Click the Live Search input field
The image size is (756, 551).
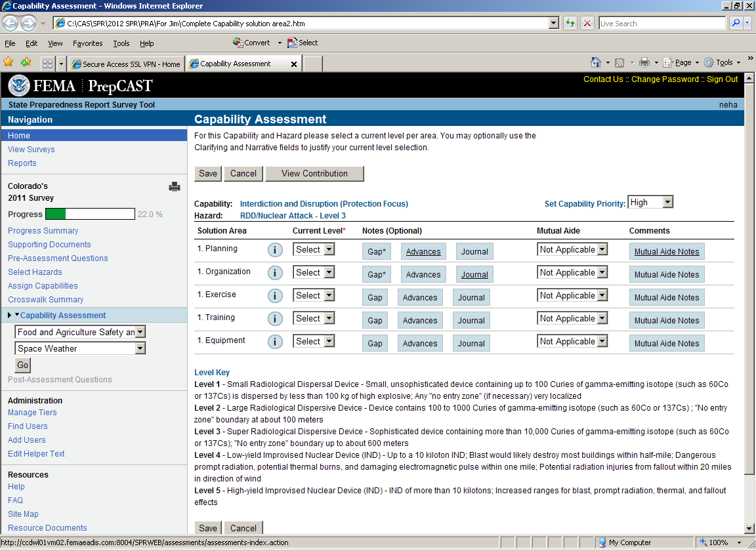tap(661, 24)
